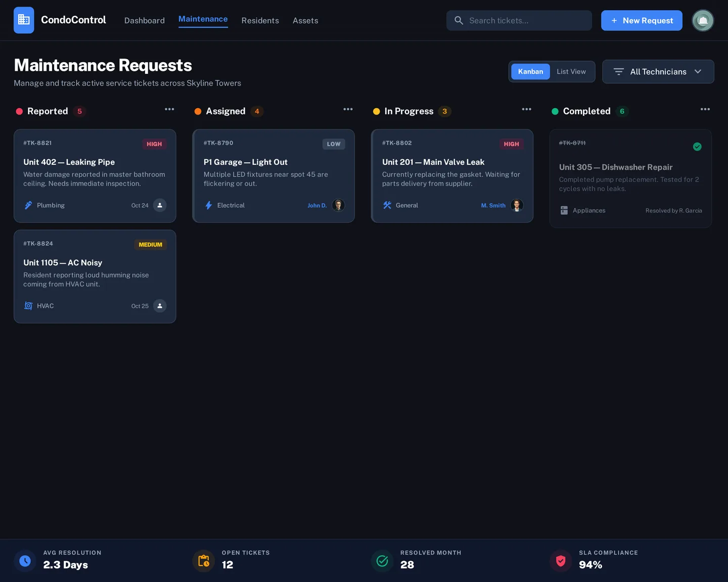Open the Dashboard menu item
The width and height of the screenshot is (728, 582).
click(x=145, y=20)
